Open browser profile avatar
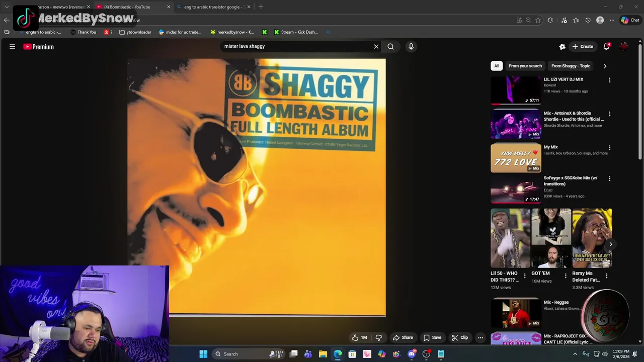The height and width of the screenshot is (362, 644). pyautogui.click(x=600, y=20)
